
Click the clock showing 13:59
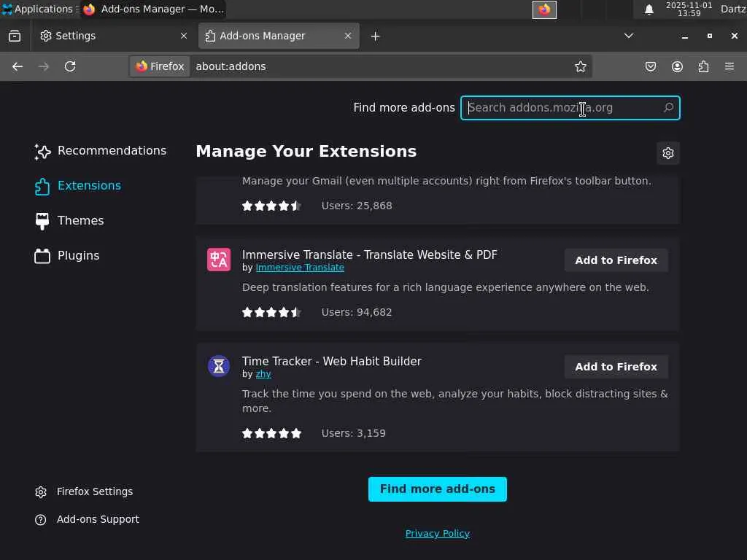click(x=689, y=9)
